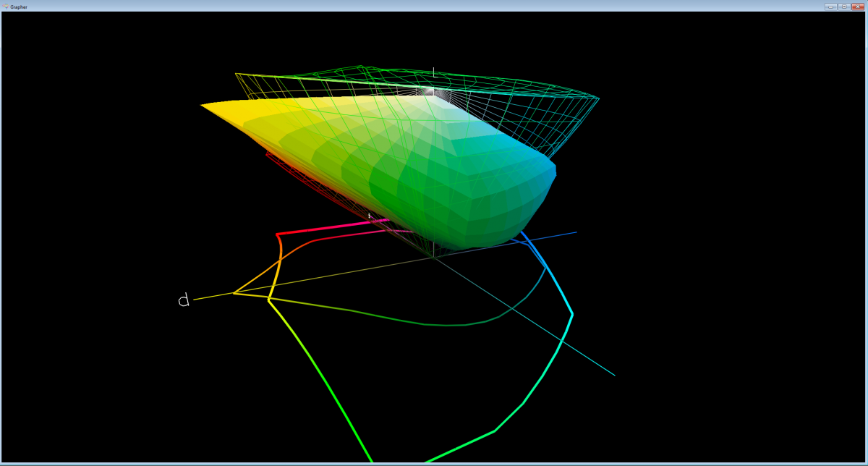Close the Grapher window

[858, 6]
